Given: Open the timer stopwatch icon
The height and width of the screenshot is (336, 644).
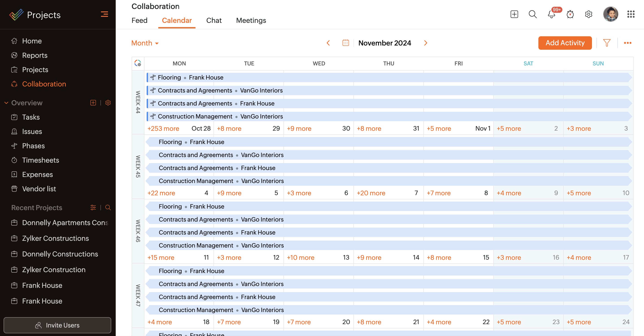Looking at the screenshot, I should click(x=570, y=14).
